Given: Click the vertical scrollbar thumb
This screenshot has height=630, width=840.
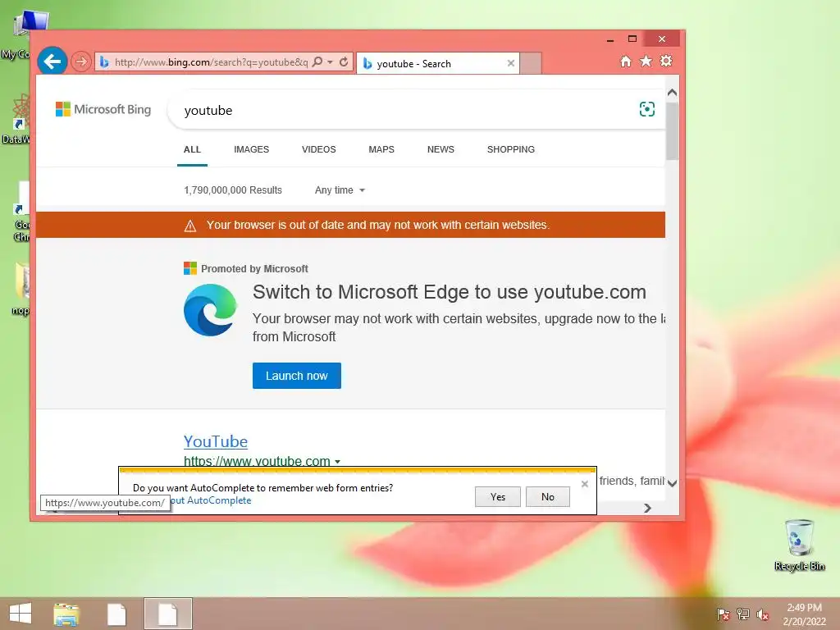Looking at the screenshot, I should (x=673, y=130).
